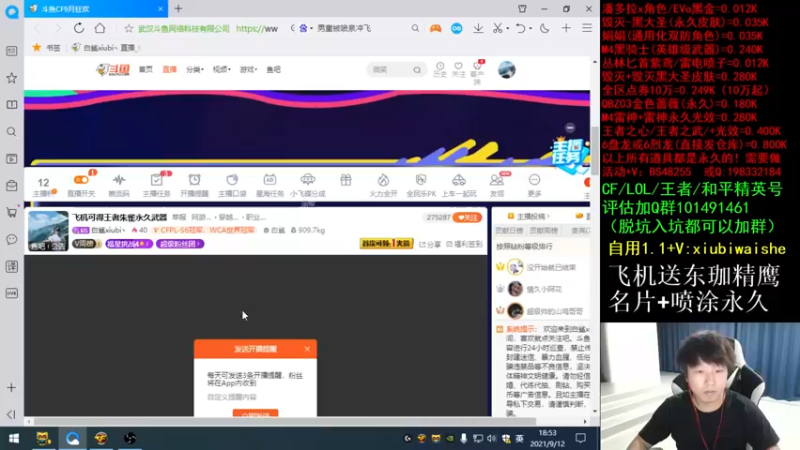Click the streamer room avatar thumbnail
Image resolution: width=800 pixels, height=450 pixels.
(48, 231)
